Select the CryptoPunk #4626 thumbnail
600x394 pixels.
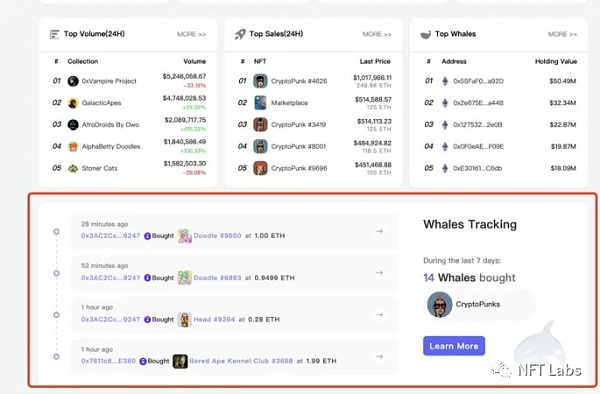260,81
